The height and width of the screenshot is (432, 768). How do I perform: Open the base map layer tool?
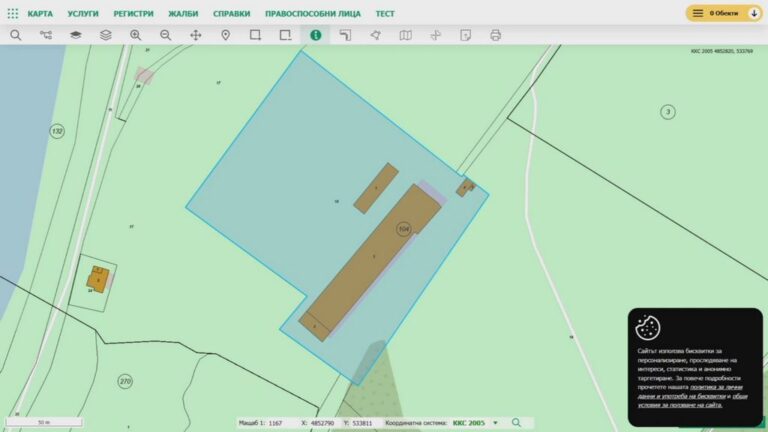tap(75, 35)
